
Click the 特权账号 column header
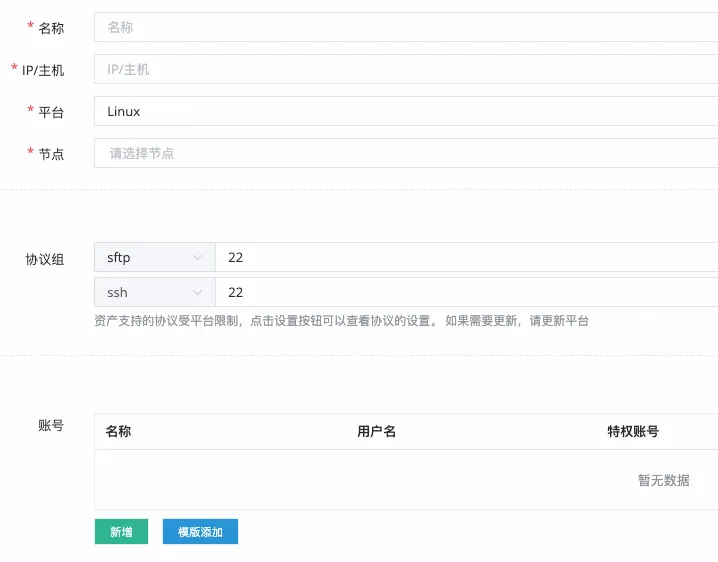[x=633, y=432]
